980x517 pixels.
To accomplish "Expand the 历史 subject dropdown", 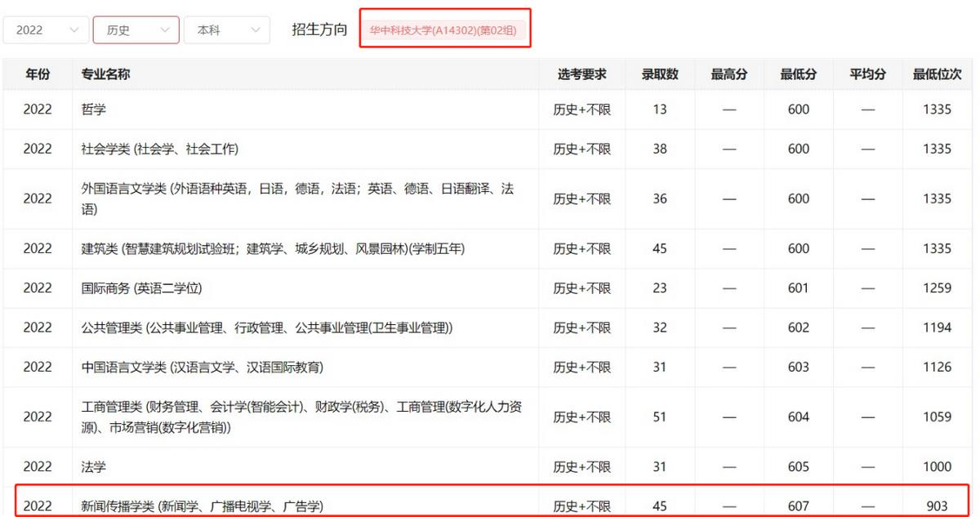I will [x=136, y=29].
